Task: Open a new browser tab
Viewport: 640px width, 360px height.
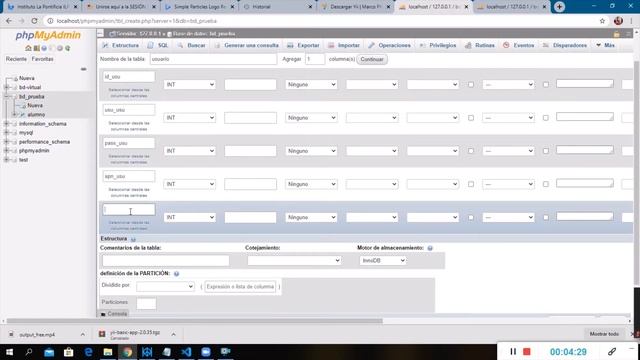Action: (559, 7)
